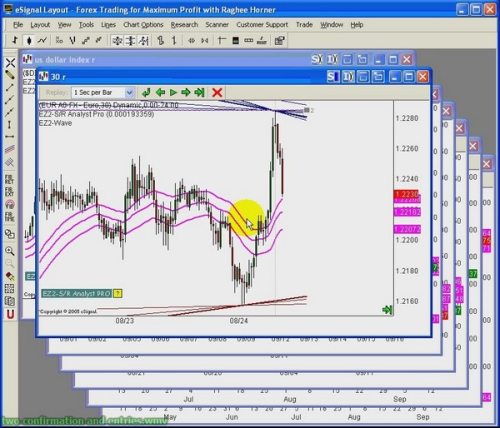500x428 pixels.
Task: Click the magenta 1.22072 price label
Action: [407, 229]
